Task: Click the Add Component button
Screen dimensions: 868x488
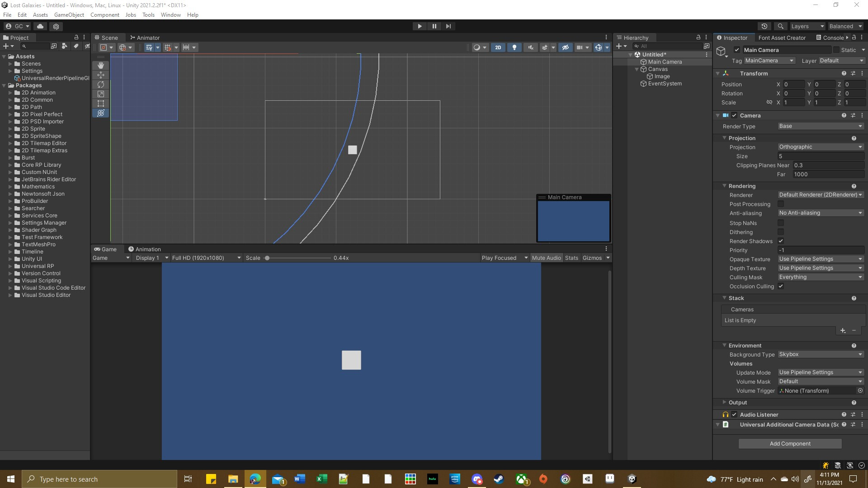Action: [x=790, y=444]
